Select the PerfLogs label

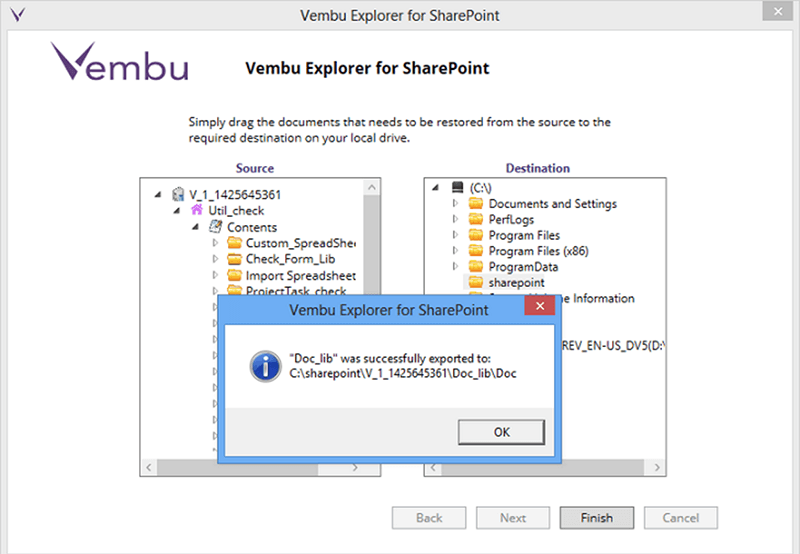pos(511,219)
